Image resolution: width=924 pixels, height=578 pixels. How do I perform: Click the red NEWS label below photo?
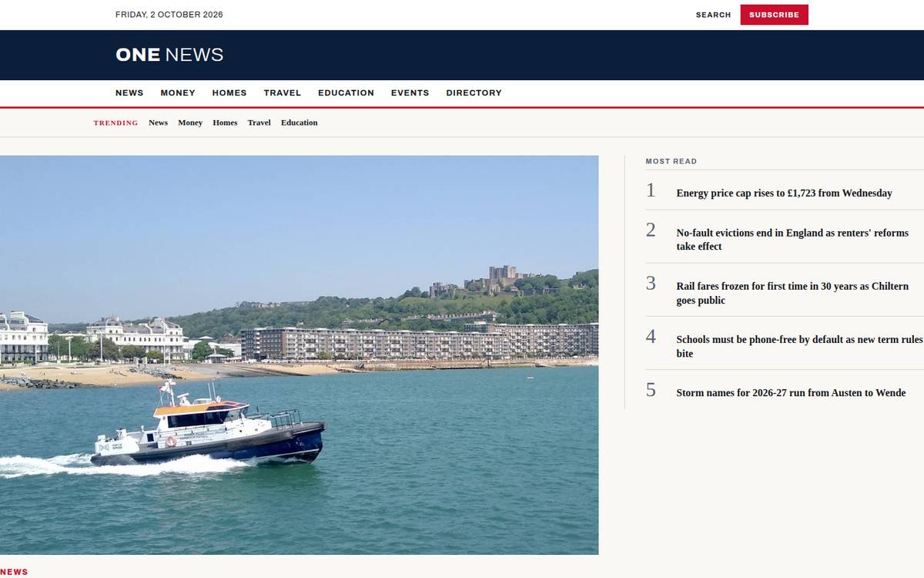click(x=14, y=572)
